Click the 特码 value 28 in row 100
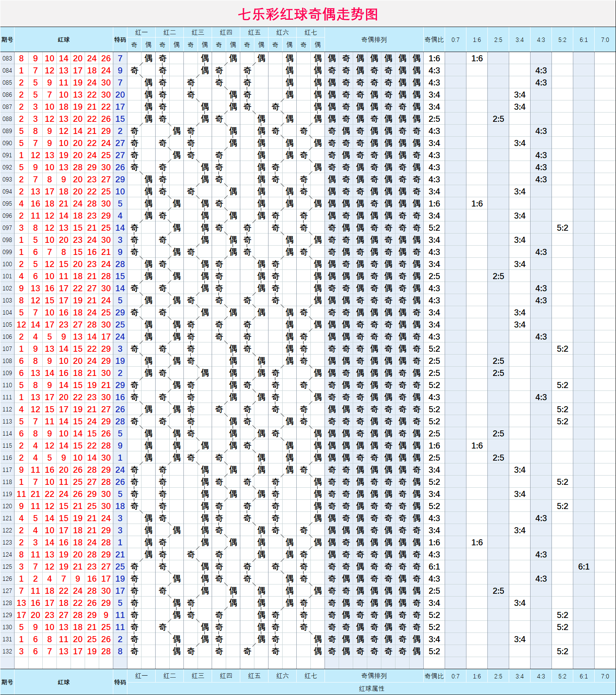 (120, 264)
